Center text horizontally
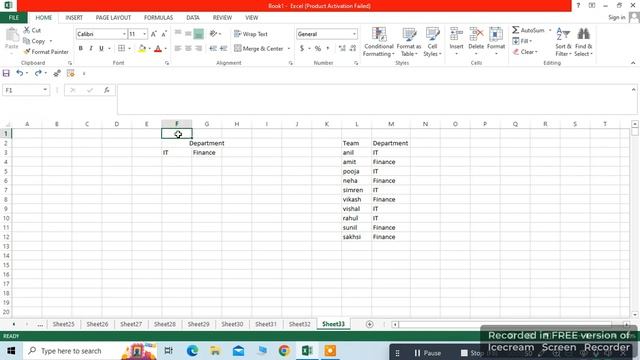 (x=188, y=49)
